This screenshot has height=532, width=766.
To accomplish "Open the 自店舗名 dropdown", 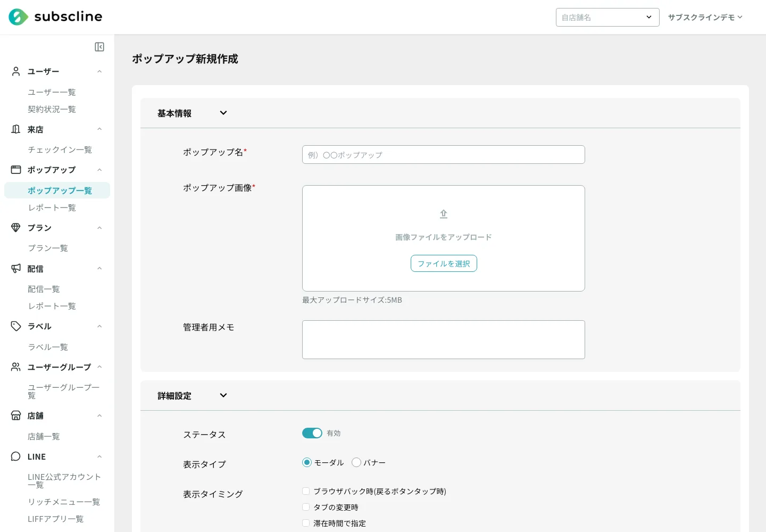I will [607, 17].
